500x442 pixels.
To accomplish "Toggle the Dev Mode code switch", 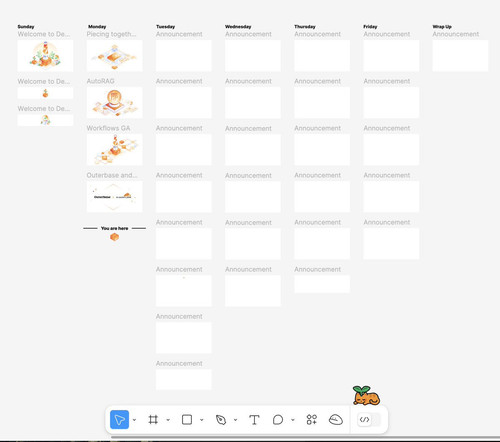I will tap(369, 419).
